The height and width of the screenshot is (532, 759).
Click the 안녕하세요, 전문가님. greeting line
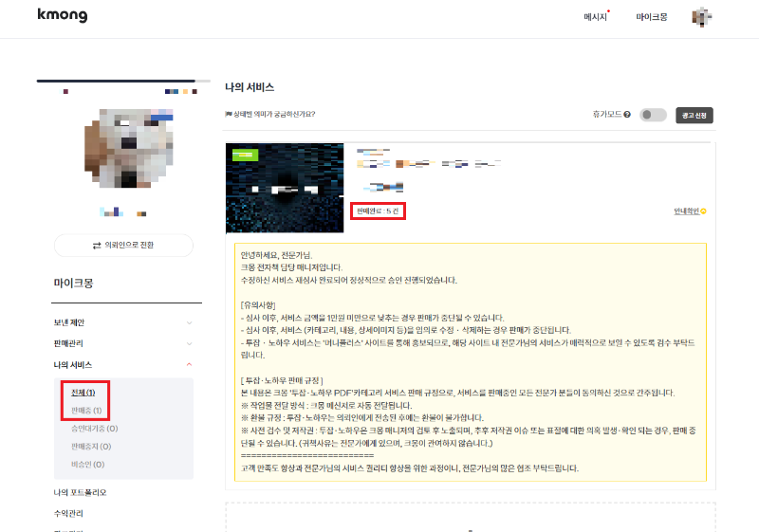point(277,255)
